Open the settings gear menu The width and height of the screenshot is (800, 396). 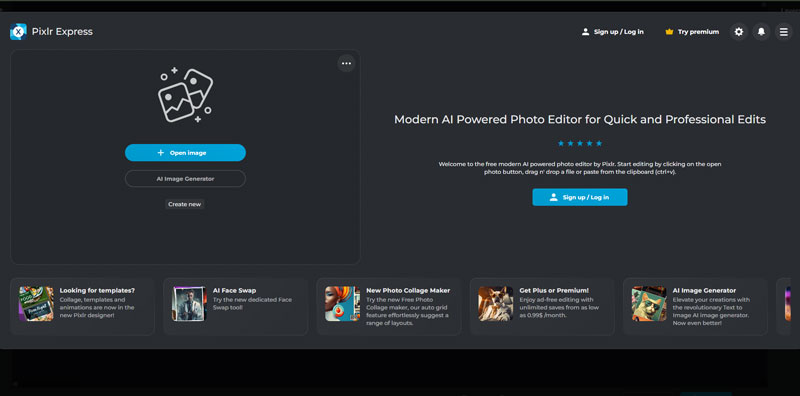[739, 32]
